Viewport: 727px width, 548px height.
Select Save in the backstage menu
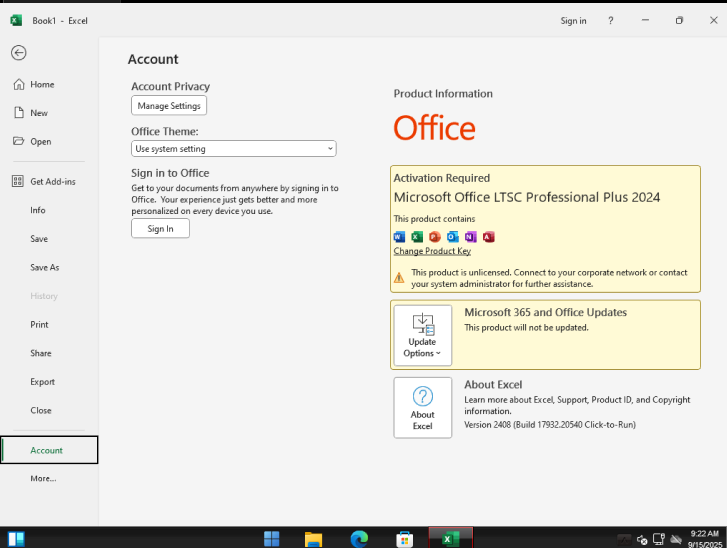(x=39, y=239)
